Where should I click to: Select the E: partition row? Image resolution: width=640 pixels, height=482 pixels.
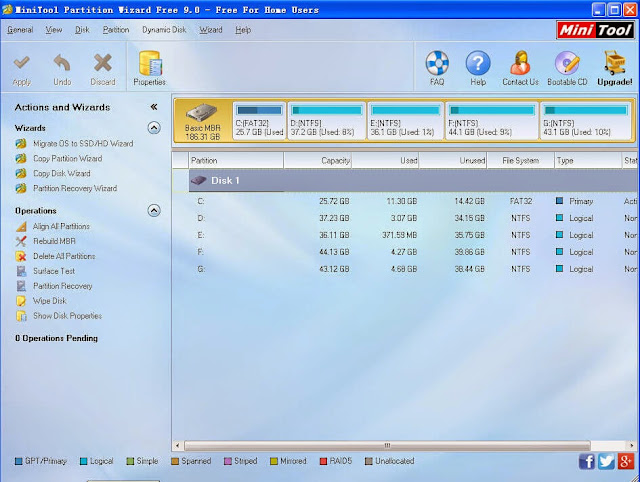tap(413, 235)
